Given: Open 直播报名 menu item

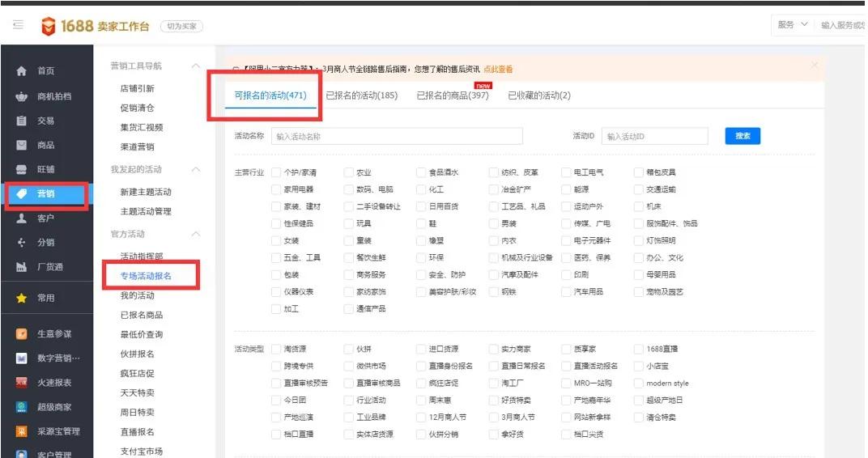Looking at the screenshot, I should click(138, 431).
